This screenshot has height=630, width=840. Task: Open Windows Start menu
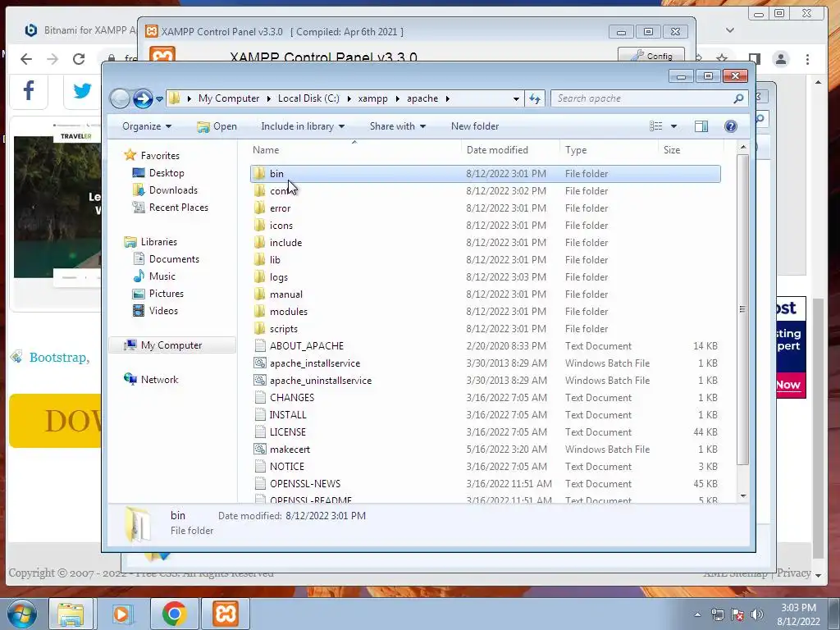click(22, 614)
